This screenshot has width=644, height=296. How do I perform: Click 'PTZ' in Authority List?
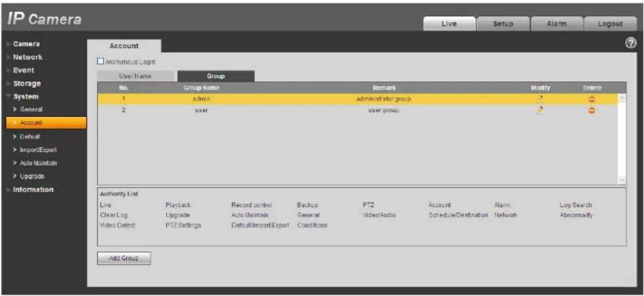coord(368,205)
